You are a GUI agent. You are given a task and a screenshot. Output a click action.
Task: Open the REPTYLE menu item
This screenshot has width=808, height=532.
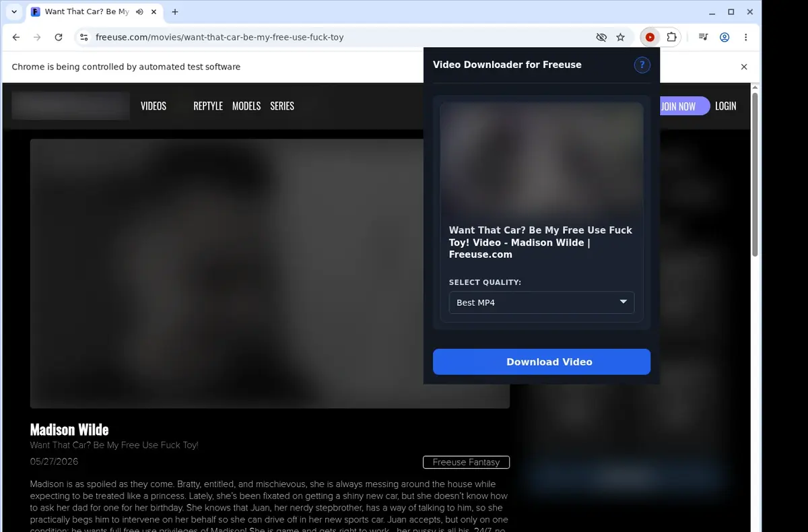click(x=208, y=106)
